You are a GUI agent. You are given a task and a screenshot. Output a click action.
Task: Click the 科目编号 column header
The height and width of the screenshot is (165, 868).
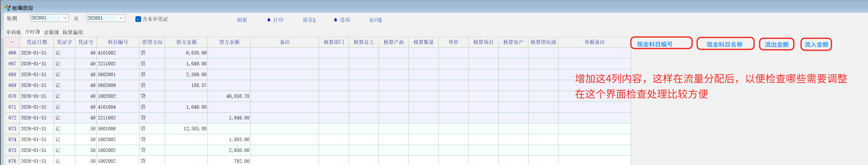pyautogui.click(x=118, y=42)
